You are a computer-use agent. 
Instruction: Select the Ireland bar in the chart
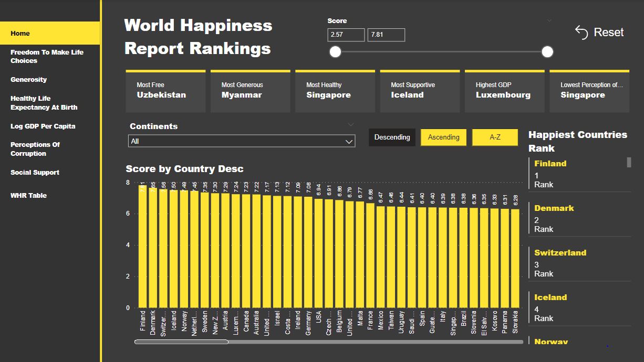coord(298,252)
